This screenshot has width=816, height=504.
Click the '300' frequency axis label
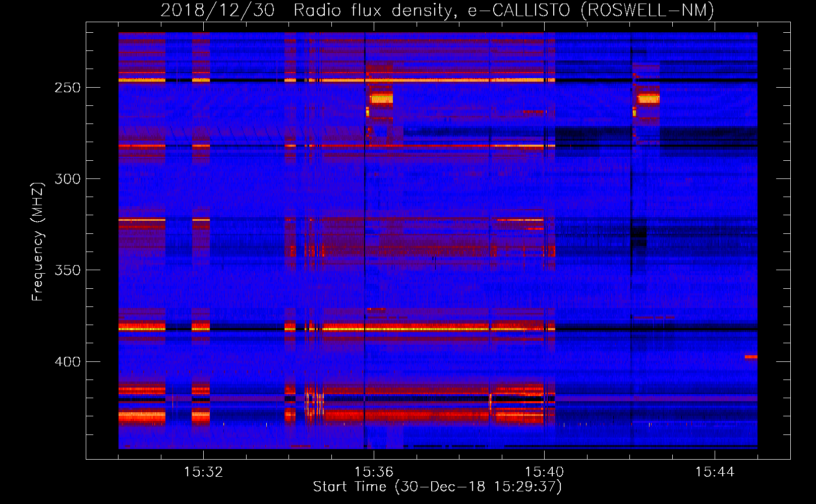pos(68,179)
